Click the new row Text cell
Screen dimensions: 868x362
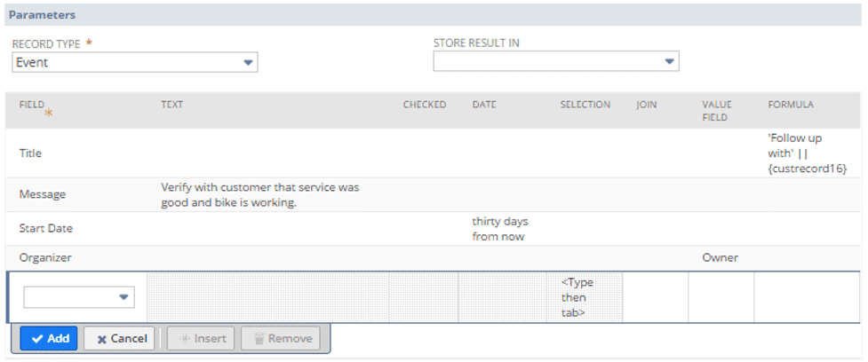pos(267,297)
